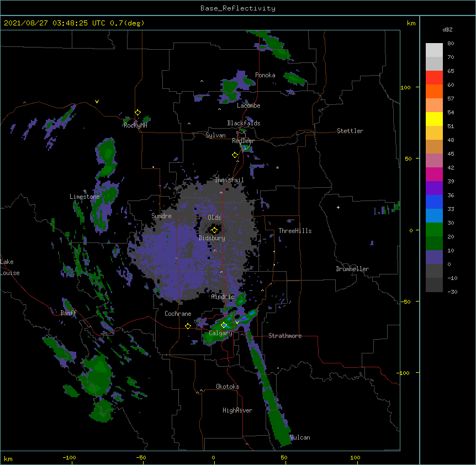The image size is (476, 465).
Task: Select the bright yellow 54–51 dBZ legend swatch
Action: tap(434, 119)
